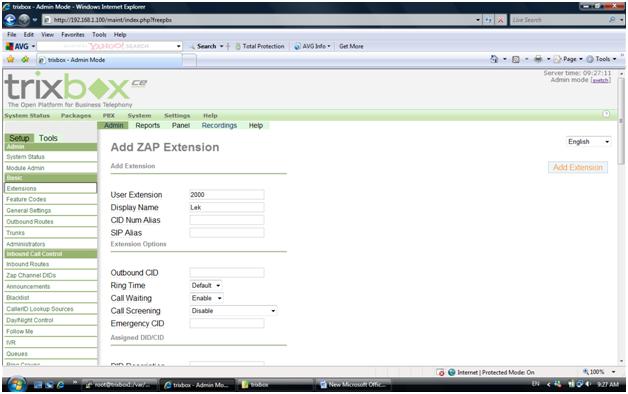The width and height of the screenshot is (628, 394).
Task: Open the AVG search box dropdown
Action: [179, 46]
